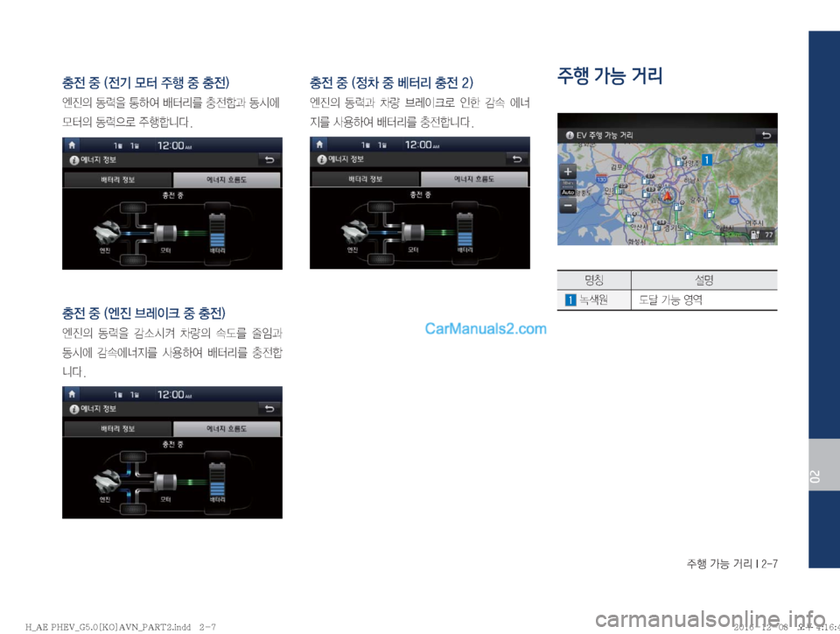Tap back arrow in EV 주행 가능 거리 map
840x634 pixels.
(766, 135)
